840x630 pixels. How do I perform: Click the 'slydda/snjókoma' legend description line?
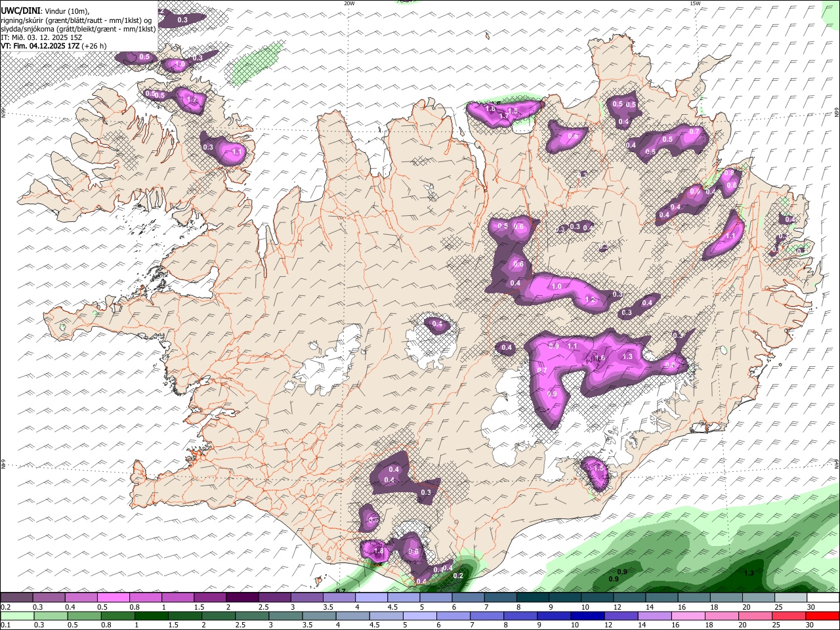[x=78, y=29]
